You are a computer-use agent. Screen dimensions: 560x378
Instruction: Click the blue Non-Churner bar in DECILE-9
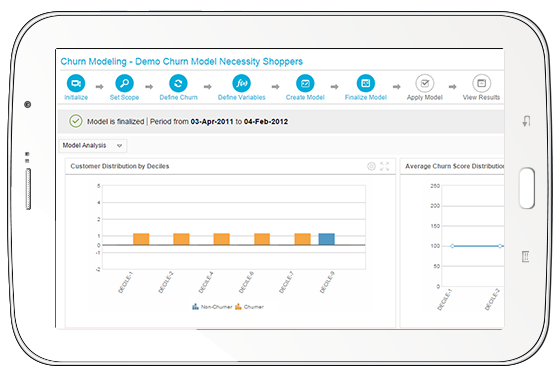pos(326,239)
